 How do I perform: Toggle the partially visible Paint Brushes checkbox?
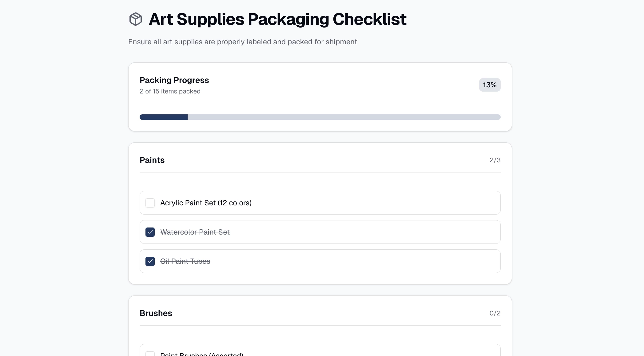(150, 354)
